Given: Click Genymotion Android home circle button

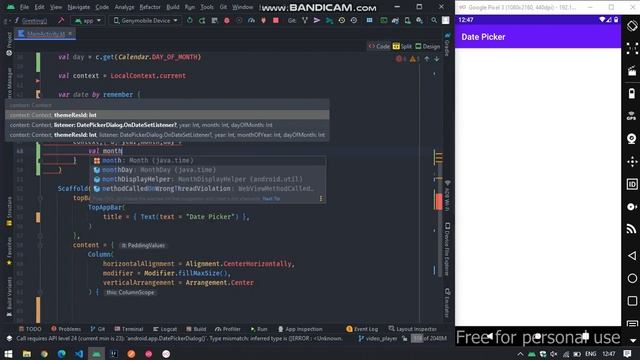Looking at the screenshot, I should [x=632, y=278].
